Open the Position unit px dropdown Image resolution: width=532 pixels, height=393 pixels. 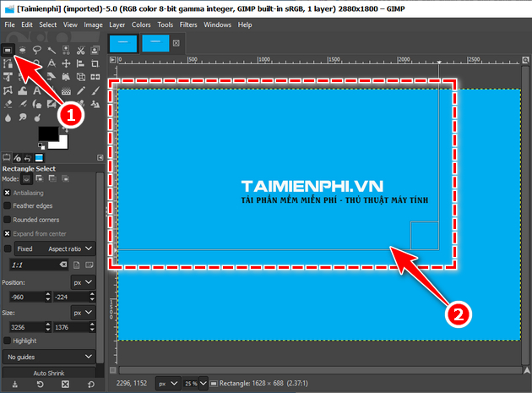tap(83, 282)
